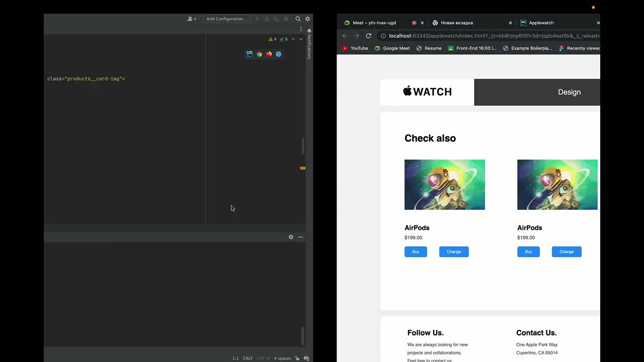Open IDE settings gear in top toolbar
Image resolution: width=644 pixels, height=362 pixels.
click(x=307, y=19)
